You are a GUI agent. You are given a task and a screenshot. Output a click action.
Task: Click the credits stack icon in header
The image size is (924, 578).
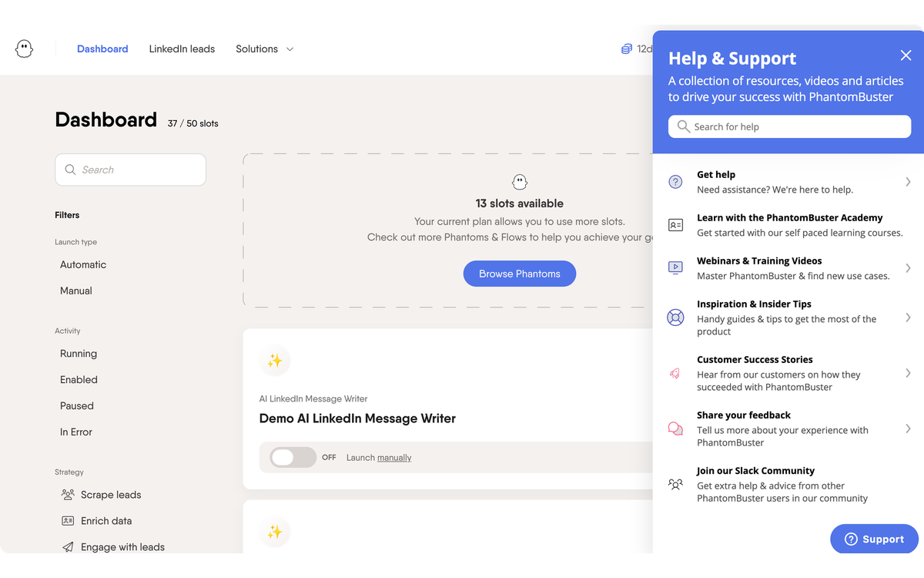tap(627, 49)
